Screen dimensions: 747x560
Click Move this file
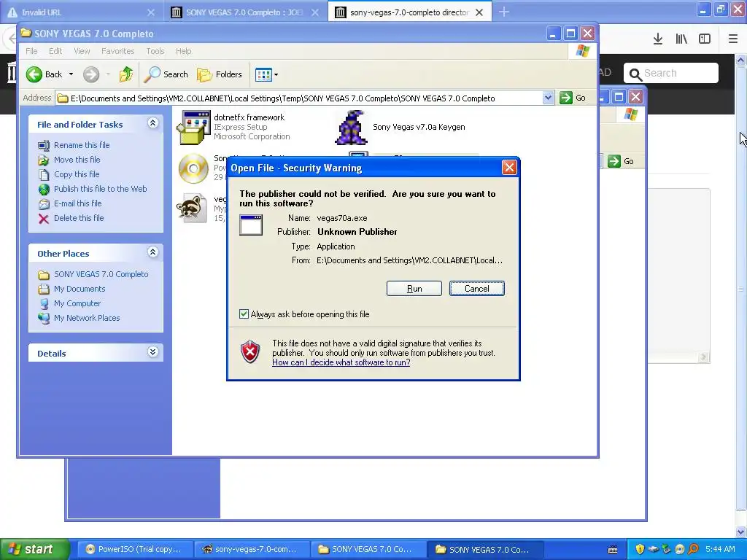pos(77,160)
